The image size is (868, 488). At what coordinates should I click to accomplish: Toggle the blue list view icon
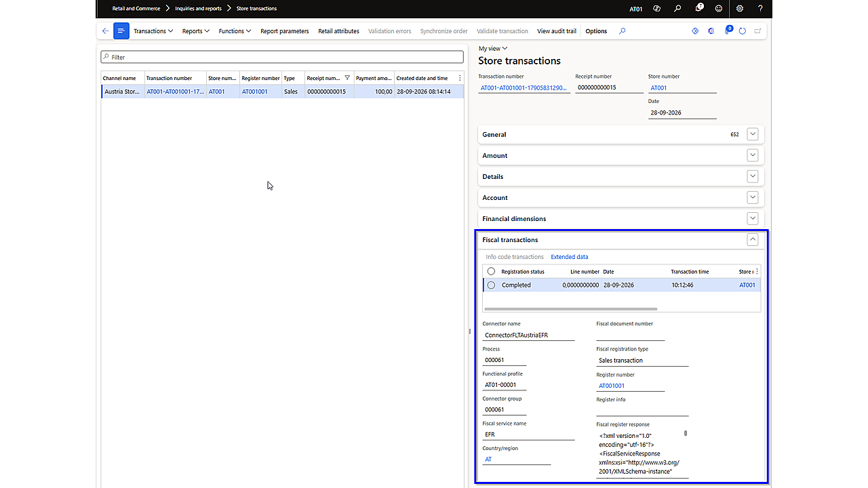121,31
